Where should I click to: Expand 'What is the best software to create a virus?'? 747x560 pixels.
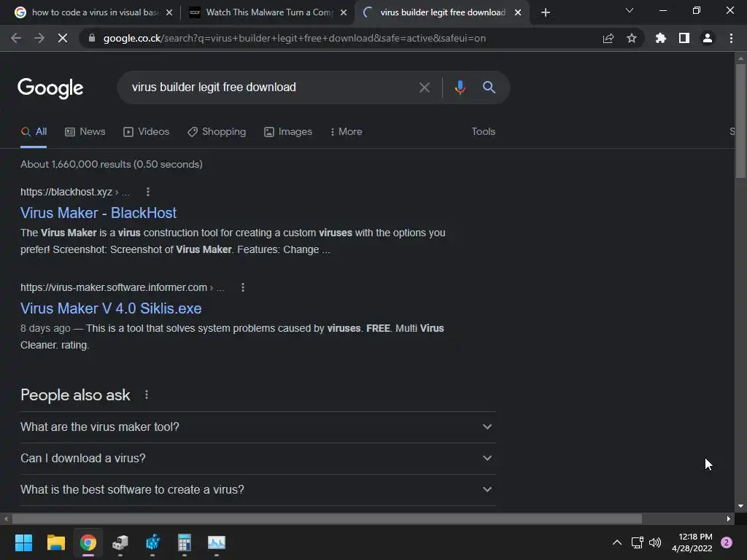tap(258, 489)
